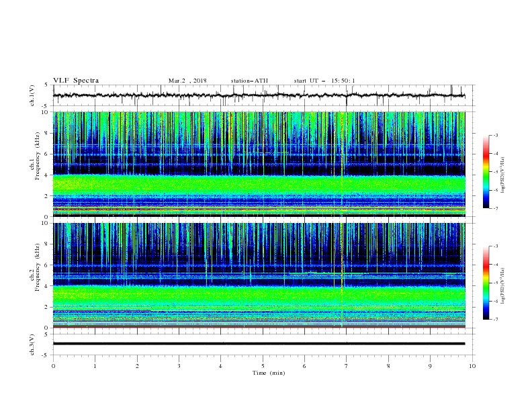The height and width of the screenshot is (411, 532).
Task: Click the lower ch.2 PSD colorbar
Action: click(486, 283)
